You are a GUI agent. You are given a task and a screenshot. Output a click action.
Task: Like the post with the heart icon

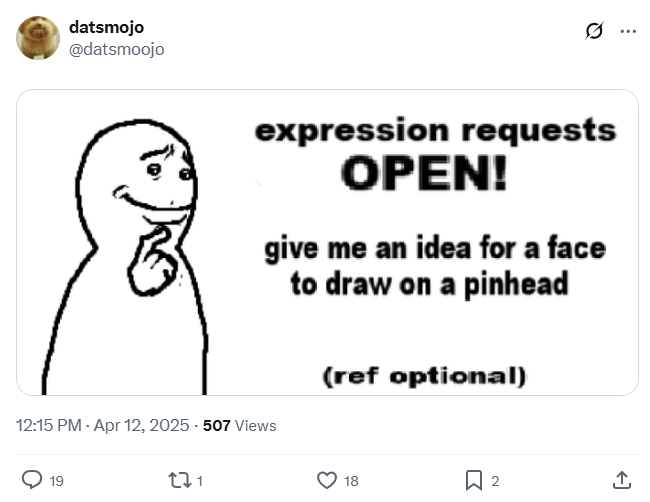(327, 481)
